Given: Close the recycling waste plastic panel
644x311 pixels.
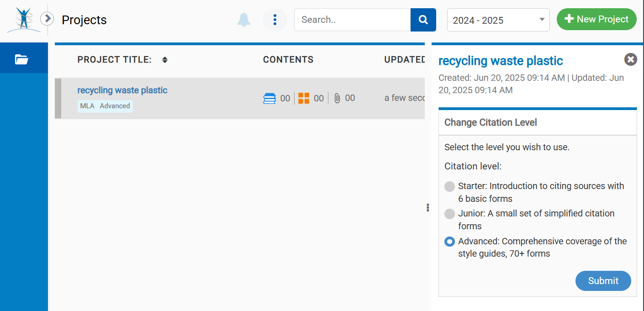Looking at the screenshot, I should [x=630, y=59].
